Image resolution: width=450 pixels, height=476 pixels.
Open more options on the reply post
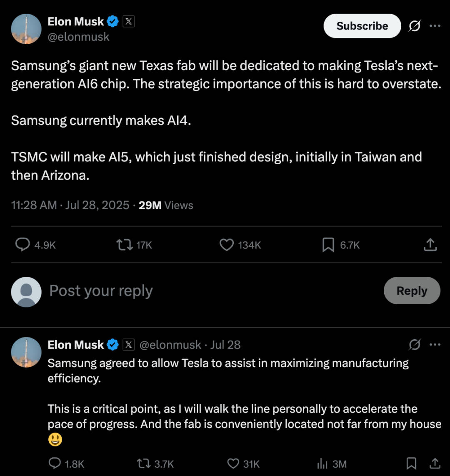point(435,345)
